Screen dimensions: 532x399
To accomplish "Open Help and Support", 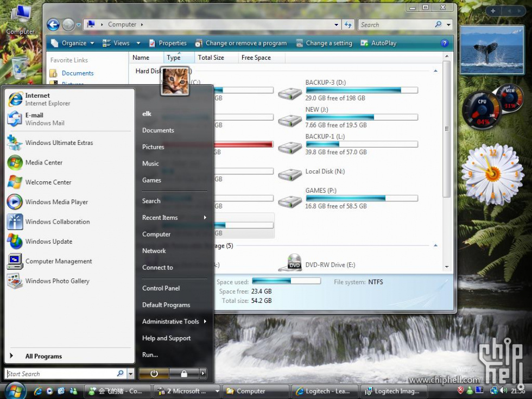I will (166, 338).
